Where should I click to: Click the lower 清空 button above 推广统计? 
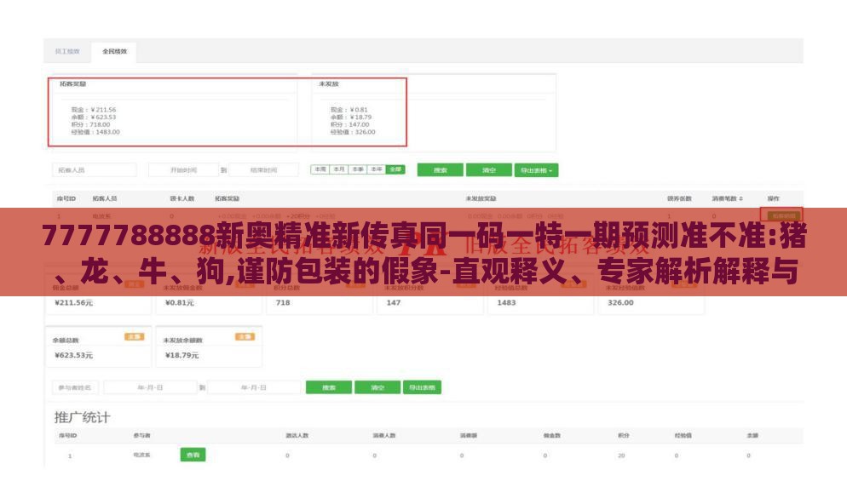[377, 387]
